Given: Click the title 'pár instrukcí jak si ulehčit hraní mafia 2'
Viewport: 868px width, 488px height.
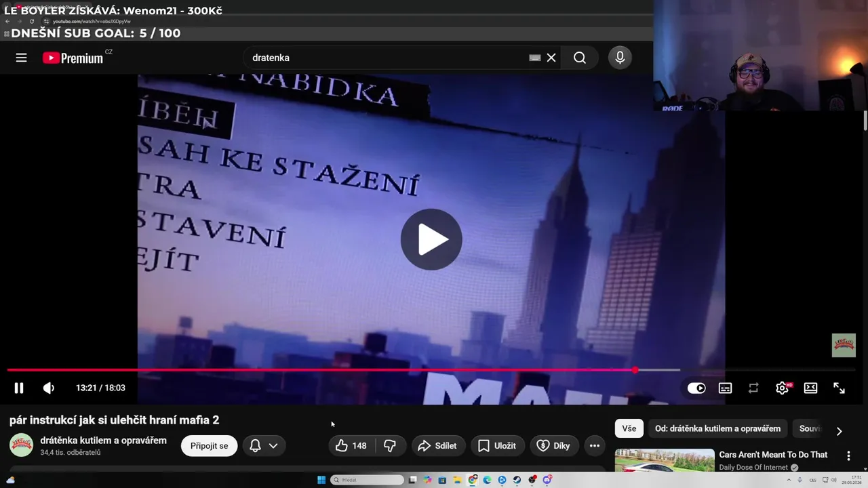Looking at the screenshot, I should tap(114, 420).
